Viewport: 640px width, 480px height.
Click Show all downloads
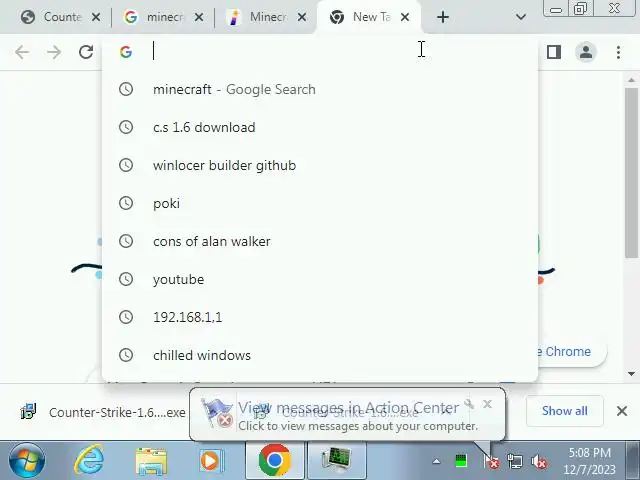(x=564, y=411)
